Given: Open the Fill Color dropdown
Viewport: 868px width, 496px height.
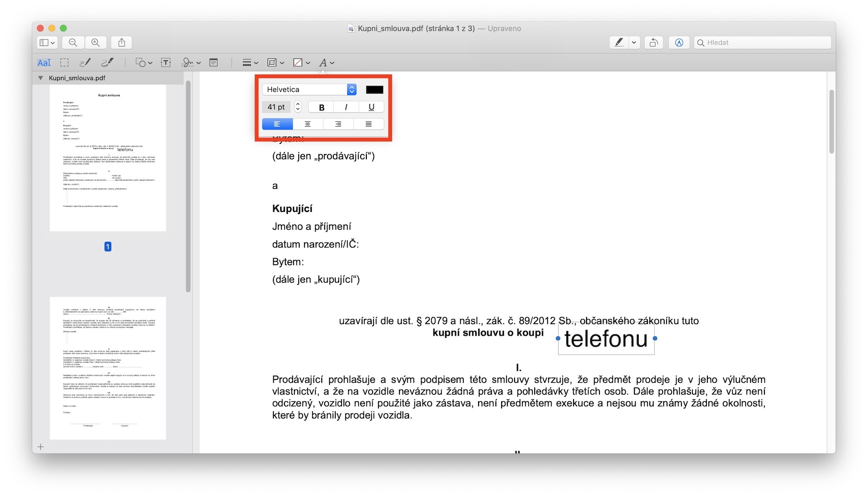Looking at the screenshot, I should click(302, 63).
